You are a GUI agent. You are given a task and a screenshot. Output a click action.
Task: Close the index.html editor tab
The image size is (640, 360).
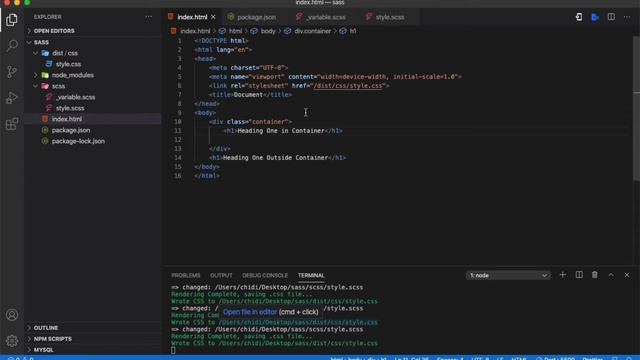point(213,17)
